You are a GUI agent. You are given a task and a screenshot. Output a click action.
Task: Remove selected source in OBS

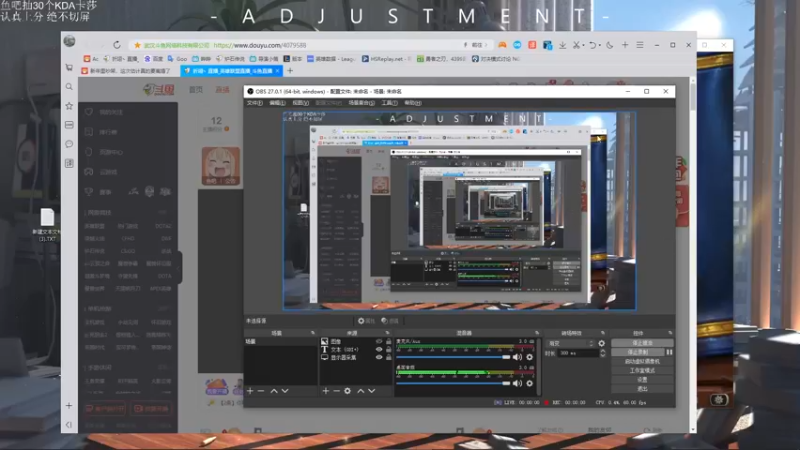point(337,391)
